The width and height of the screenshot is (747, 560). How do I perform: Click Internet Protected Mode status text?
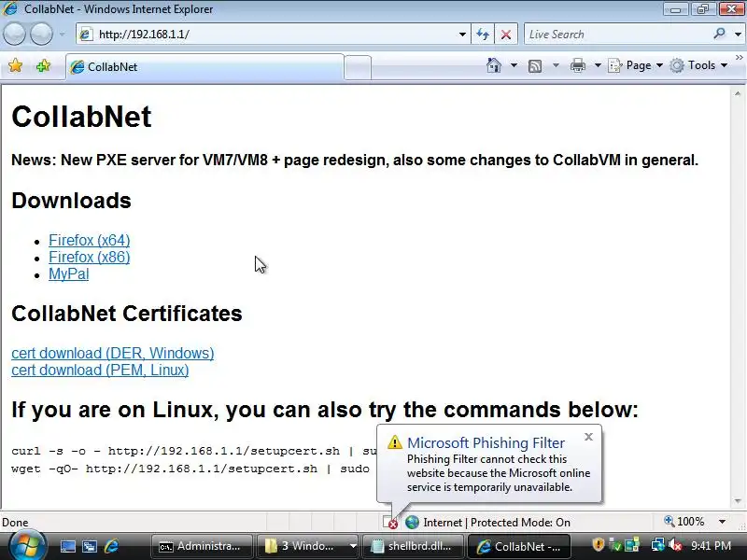pos(497,523)
